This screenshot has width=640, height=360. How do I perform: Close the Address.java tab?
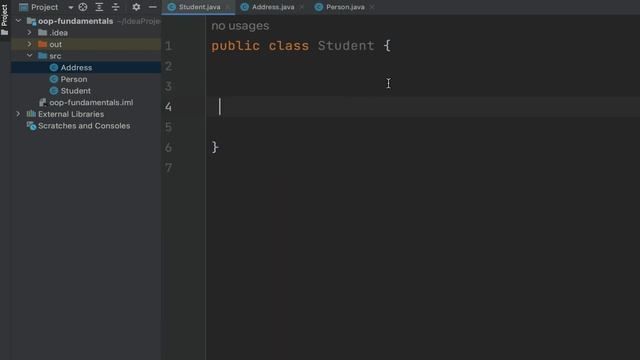coord(302,7)
